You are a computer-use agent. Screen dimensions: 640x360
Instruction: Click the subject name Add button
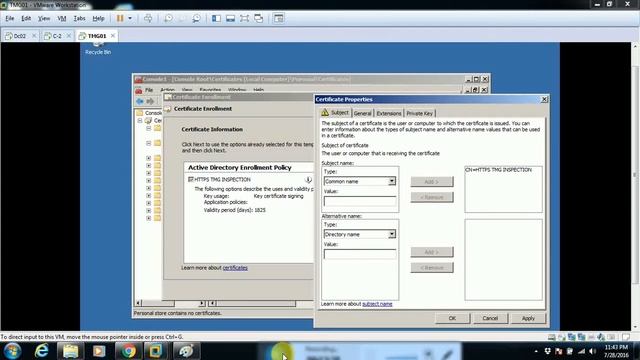[432, 182]
